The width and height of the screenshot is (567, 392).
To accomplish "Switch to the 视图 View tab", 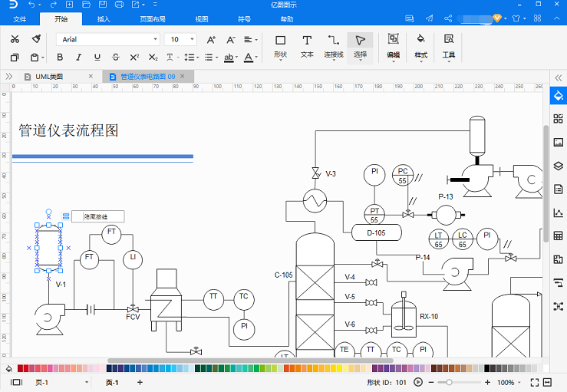I will [x=202, y=19].
